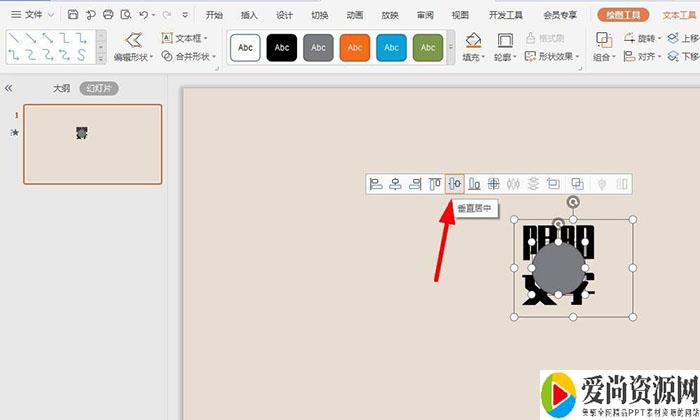Image resolution: width=700 pixels, height=420 pixels.
Task: Switch to the 幻灯片 slides view
Action: 99,89
